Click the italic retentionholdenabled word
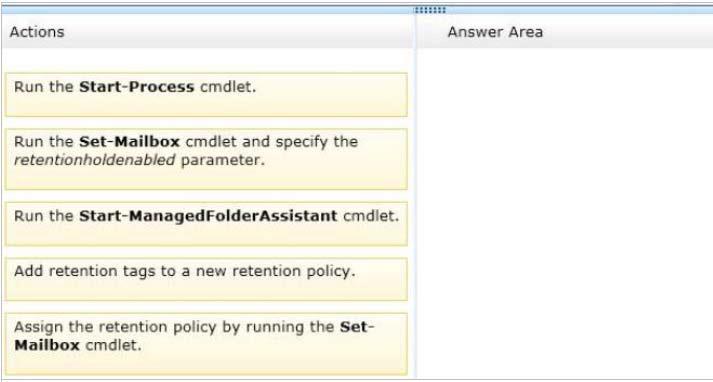713x382 pixels. click(95, 160)
